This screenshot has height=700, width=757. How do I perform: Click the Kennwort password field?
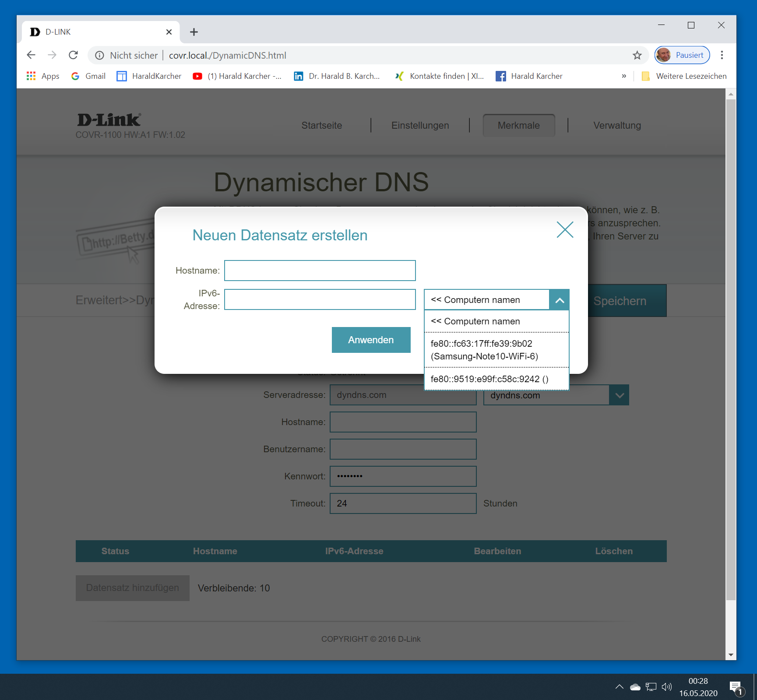click(x=403, y=476)
